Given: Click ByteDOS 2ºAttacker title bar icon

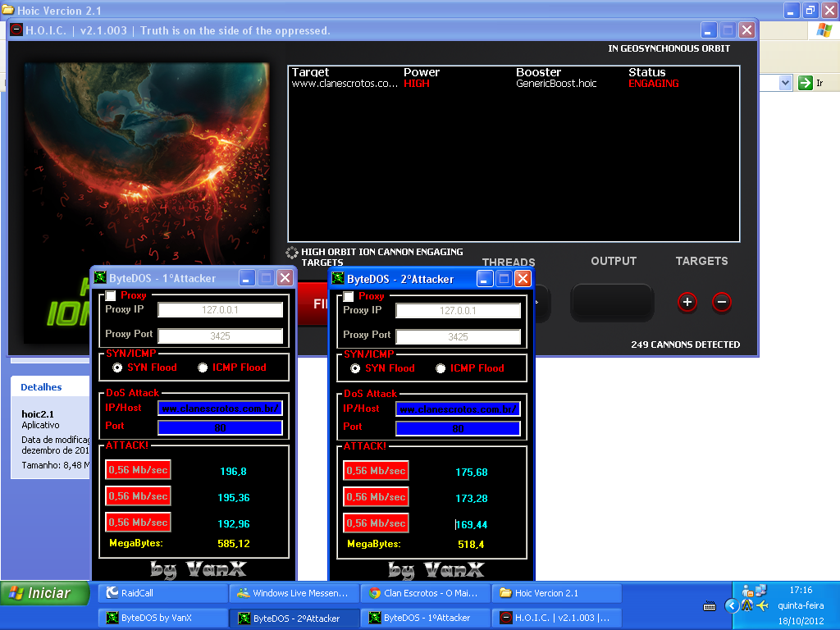Looking at the screenshot, I should (338, 279).
